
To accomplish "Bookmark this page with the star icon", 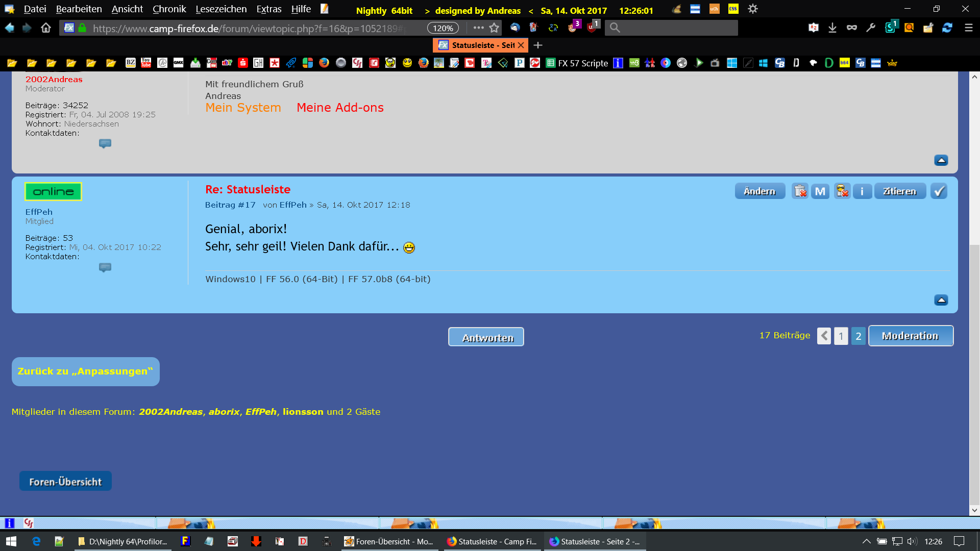I will 494,28.
